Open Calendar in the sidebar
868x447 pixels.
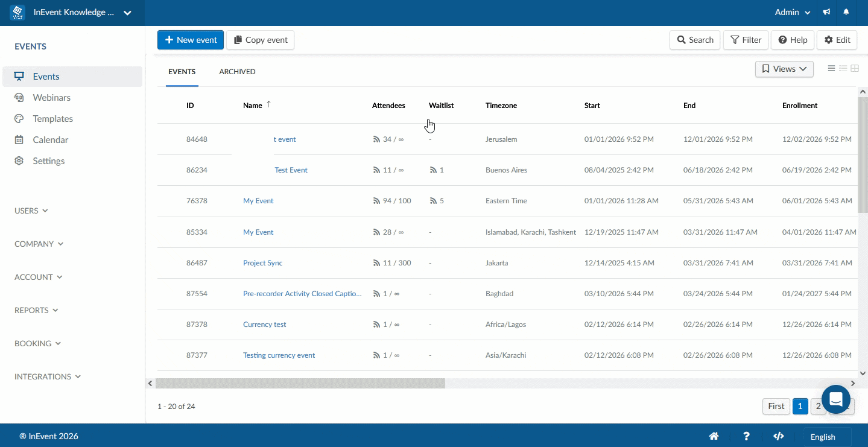[72, 140]
